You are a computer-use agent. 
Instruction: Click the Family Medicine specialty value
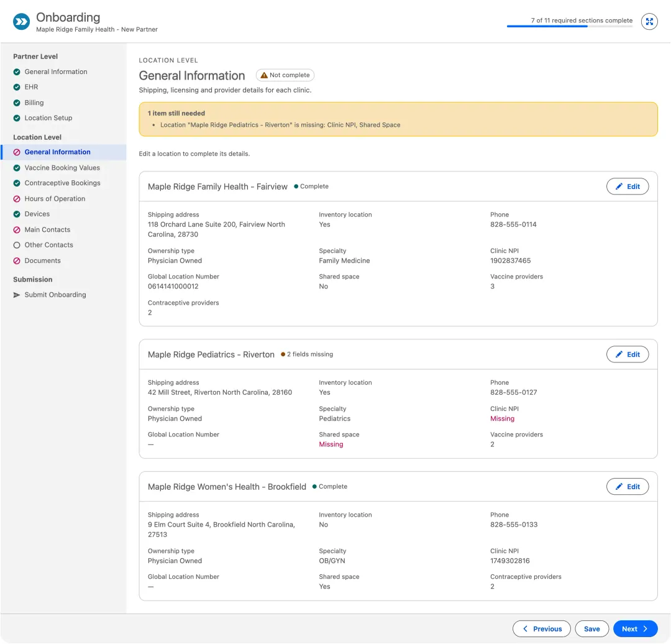344,260
